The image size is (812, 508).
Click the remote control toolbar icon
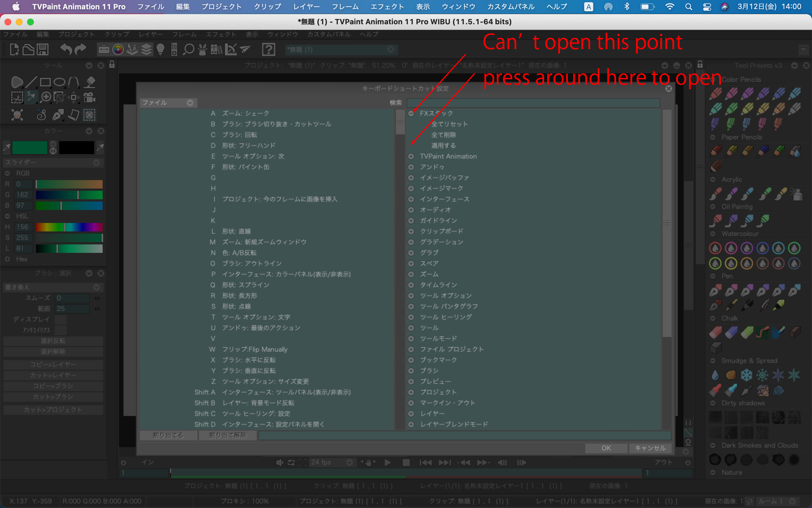click(x=174, y=49)
